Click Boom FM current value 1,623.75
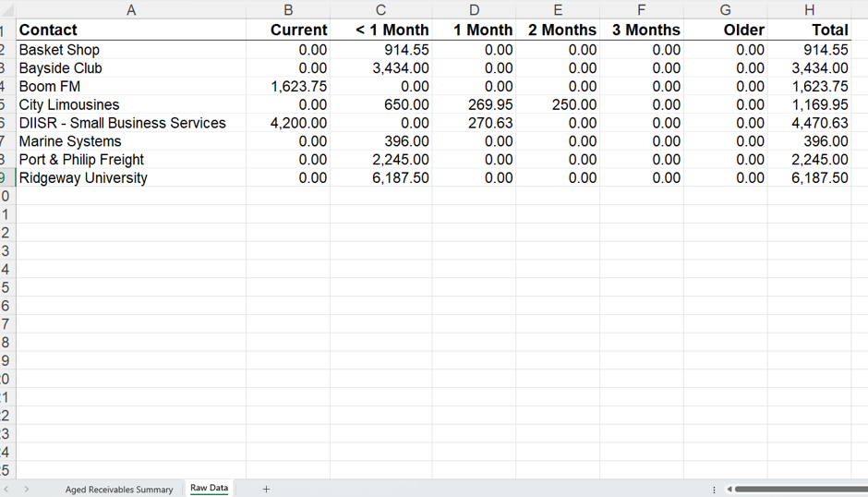The height and width of the screenshot is (497, 868). pos(288,87)
